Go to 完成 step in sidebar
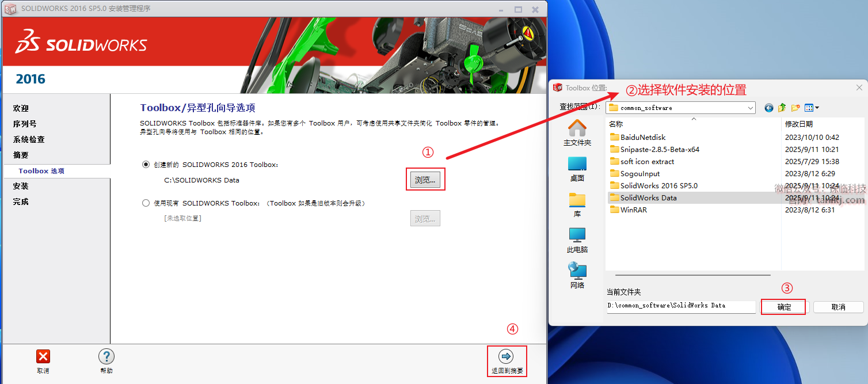The image size is (868, 384). [21, 201]
